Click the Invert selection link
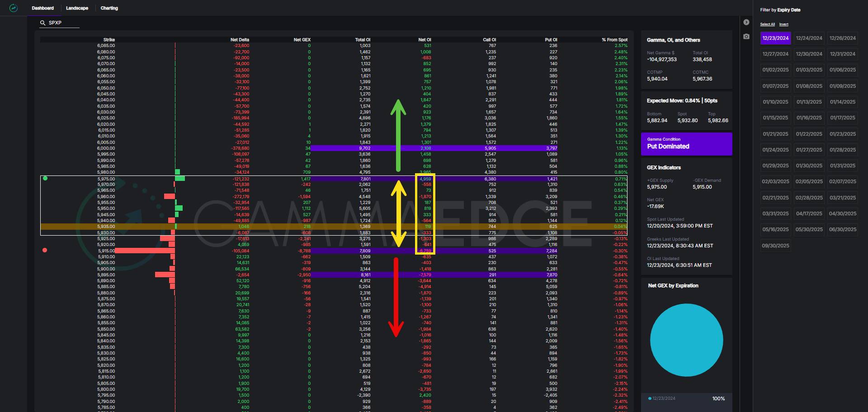The width and height of the screenshot is (868, 412). (783, 24)
